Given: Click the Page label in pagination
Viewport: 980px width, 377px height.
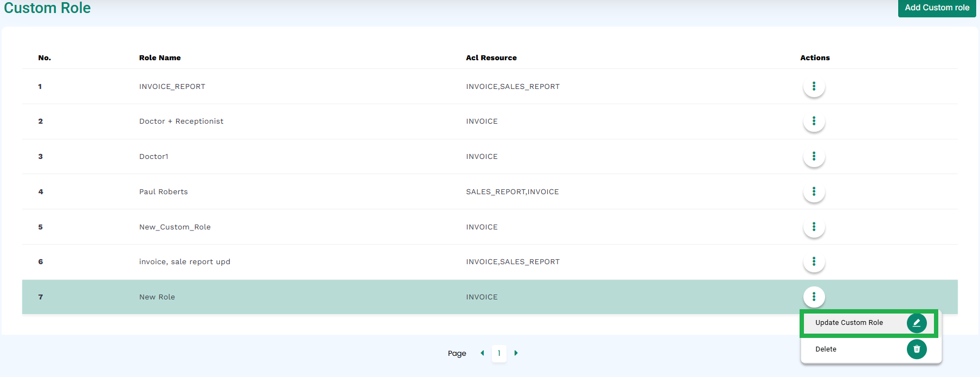Looking at the screenshot, I should click(457, 353).
